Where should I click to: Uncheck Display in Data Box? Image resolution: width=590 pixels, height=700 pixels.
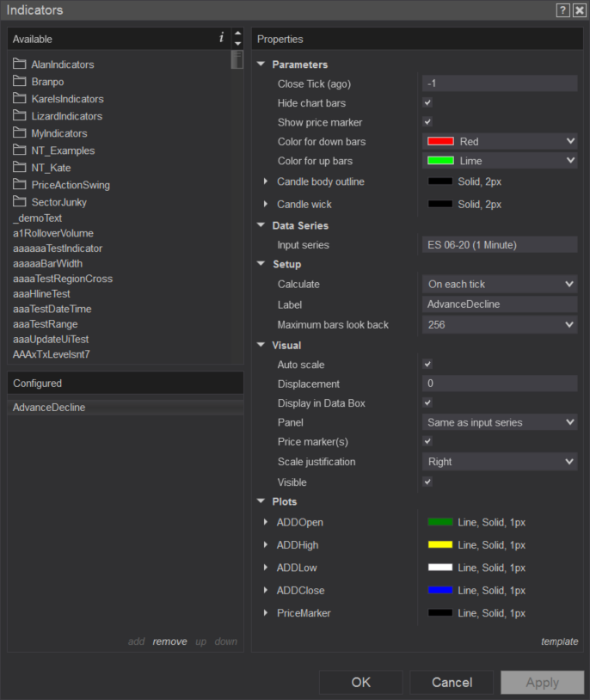427,403
